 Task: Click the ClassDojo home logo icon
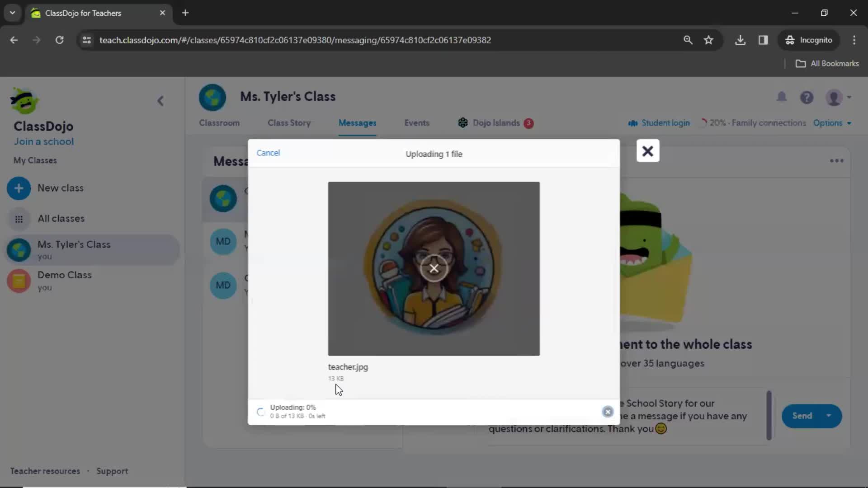24,101
